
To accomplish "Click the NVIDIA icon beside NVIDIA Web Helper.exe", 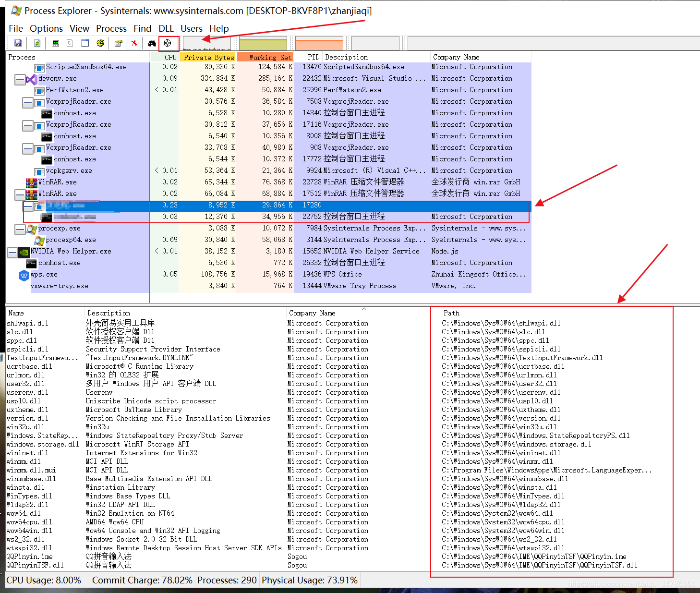I will pyautogui.click(x=24, y=252).
